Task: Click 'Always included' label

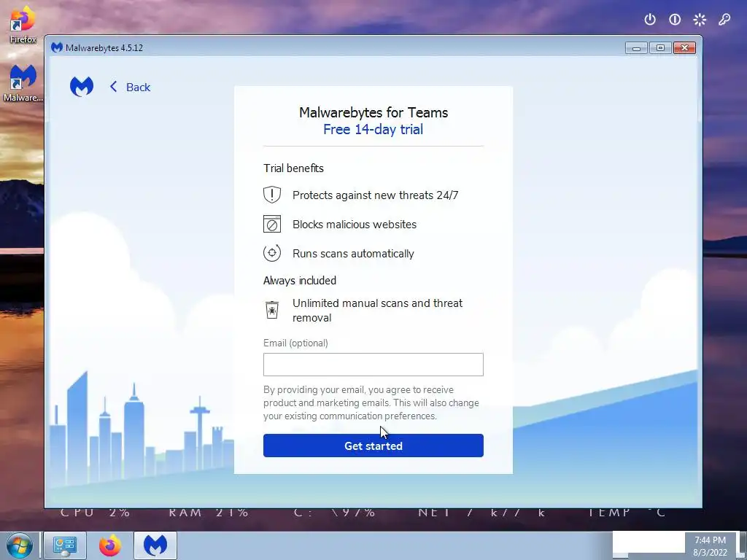Action: point(300,281)
